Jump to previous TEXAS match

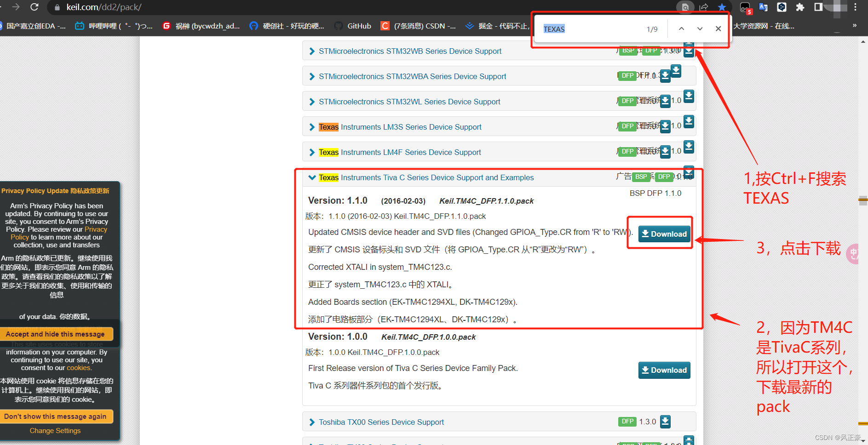point(681,29)
